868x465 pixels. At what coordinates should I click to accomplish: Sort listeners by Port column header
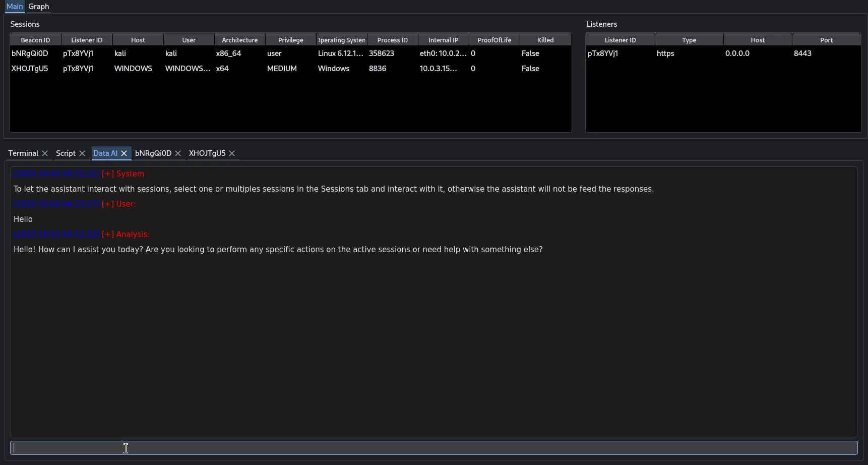point(826,40)
